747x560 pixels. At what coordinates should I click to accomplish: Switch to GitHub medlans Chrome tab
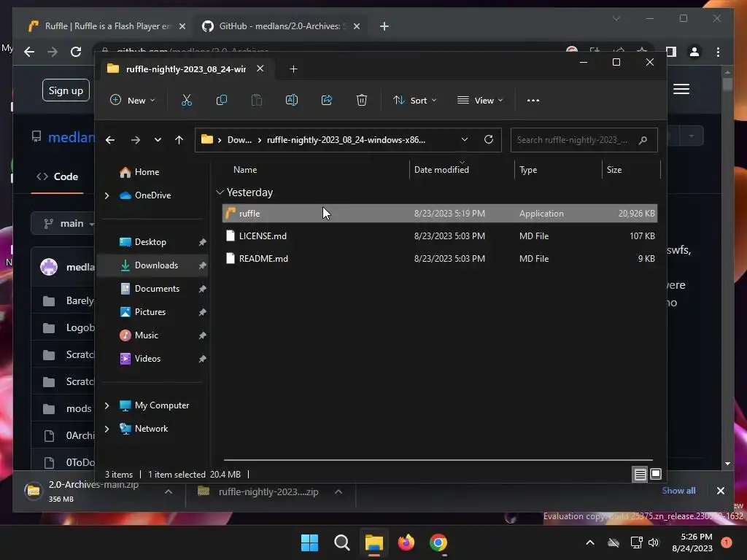tap(281, 26)
